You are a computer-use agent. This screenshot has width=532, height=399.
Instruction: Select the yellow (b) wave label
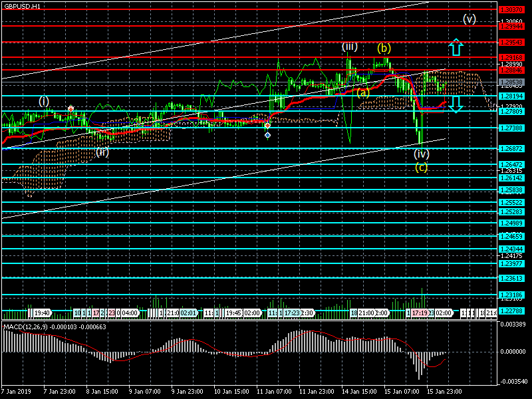(384, 48)
